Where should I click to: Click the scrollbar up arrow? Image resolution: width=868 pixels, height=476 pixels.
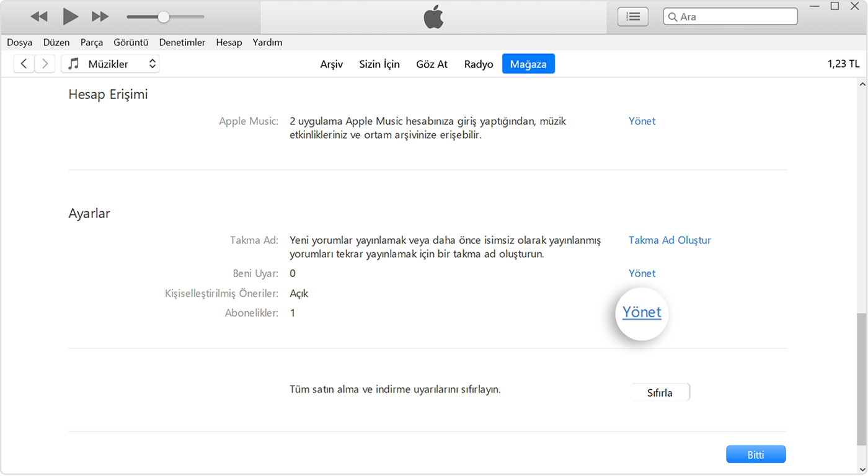point(862,84)
